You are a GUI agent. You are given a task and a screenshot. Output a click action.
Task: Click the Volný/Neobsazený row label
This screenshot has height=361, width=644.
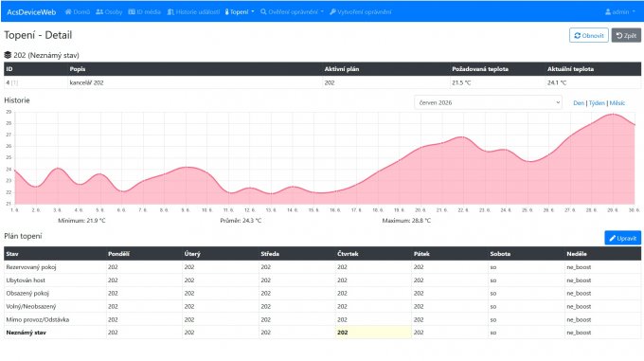[x=31, y=306]
